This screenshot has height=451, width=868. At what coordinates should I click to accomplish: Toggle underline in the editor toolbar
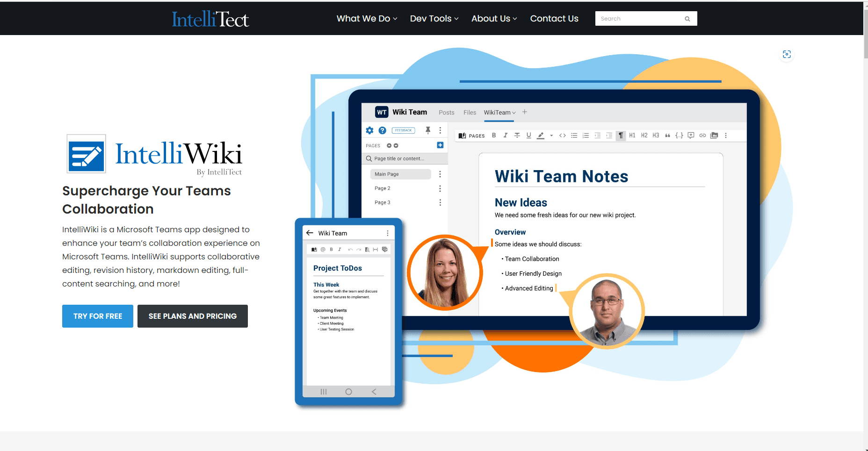click(528, 136)
